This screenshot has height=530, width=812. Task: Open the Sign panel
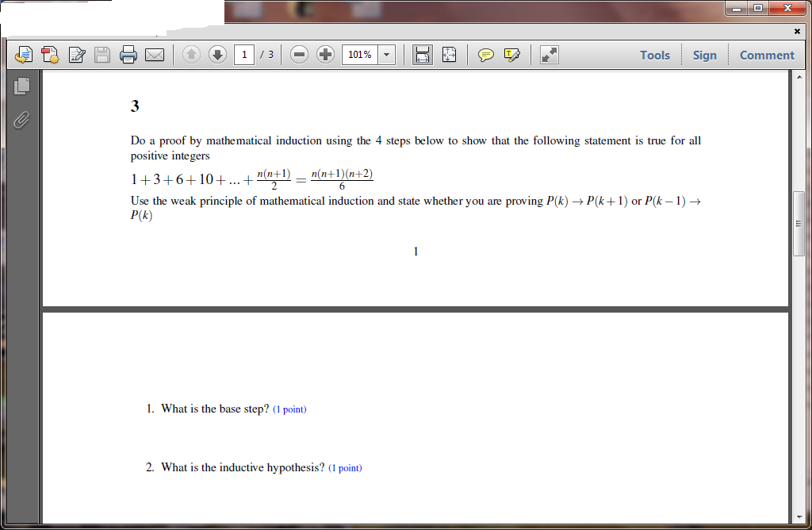point(705,55)
